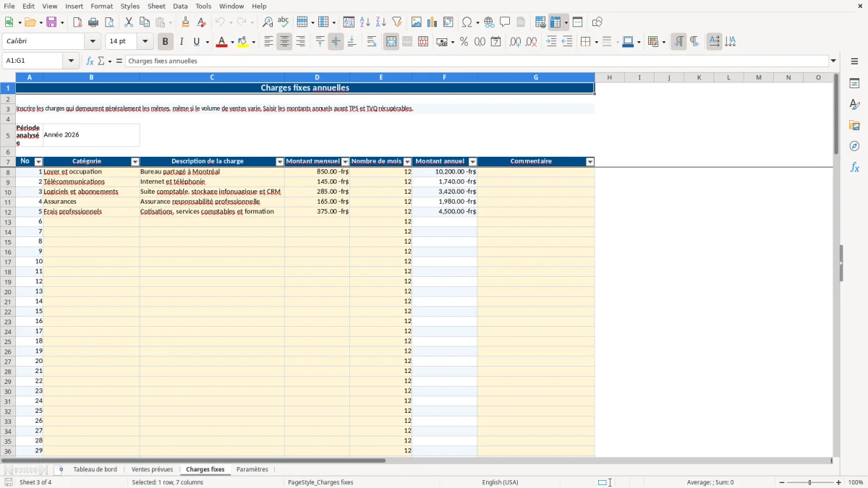Click in the formula input line
The width and height of the screenshot is (868, 488).
pos(477,61)
